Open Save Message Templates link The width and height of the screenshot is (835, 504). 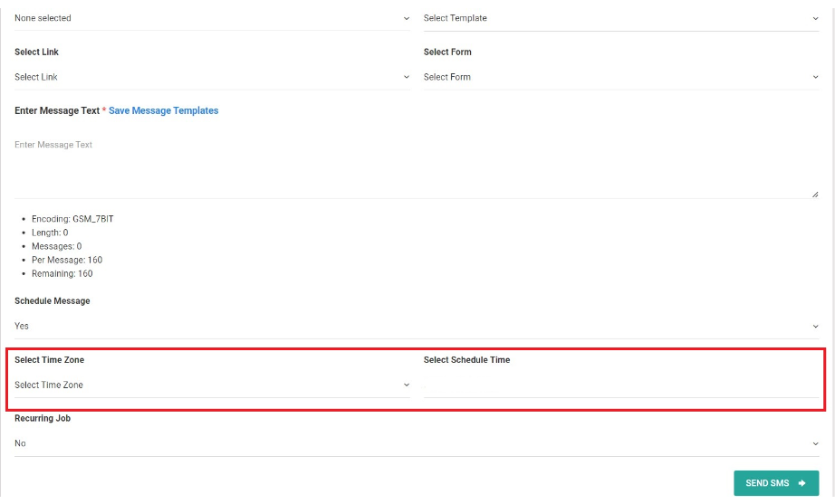[x=164, y=110]
